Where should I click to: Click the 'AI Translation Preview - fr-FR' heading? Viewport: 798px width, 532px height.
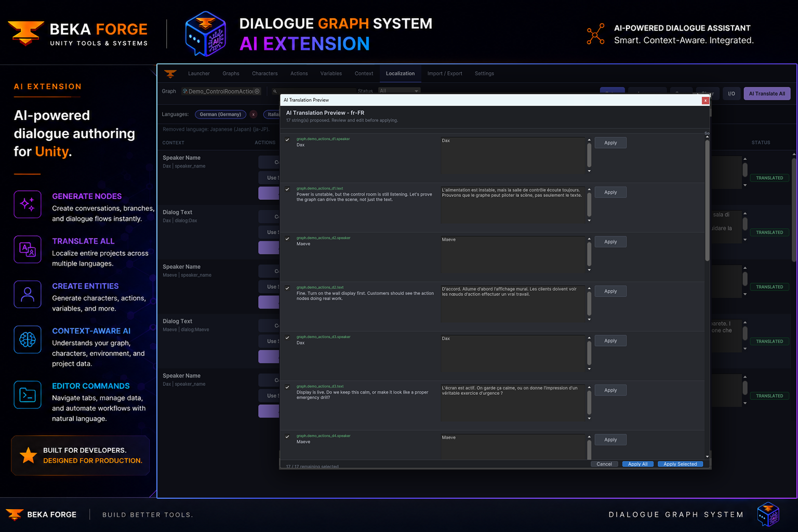click(325, 113)
